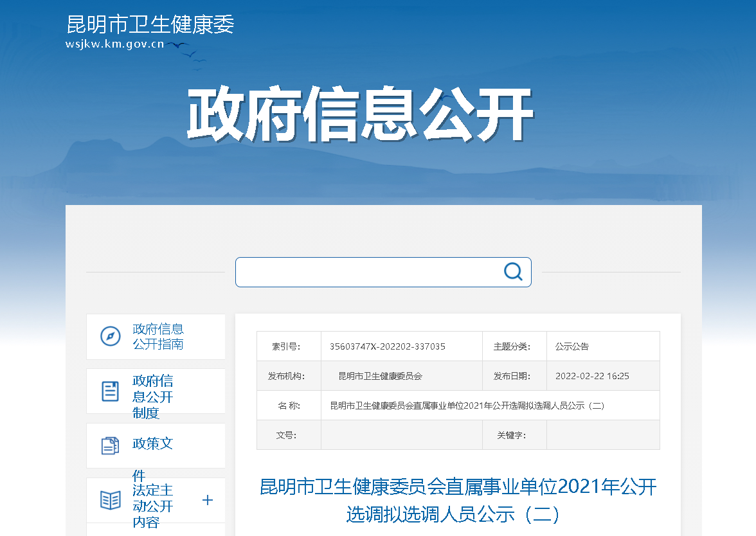Select the 政策文件 sidebar entry
This screenshot has height=536, width=756.
click(x=153, y=443)
